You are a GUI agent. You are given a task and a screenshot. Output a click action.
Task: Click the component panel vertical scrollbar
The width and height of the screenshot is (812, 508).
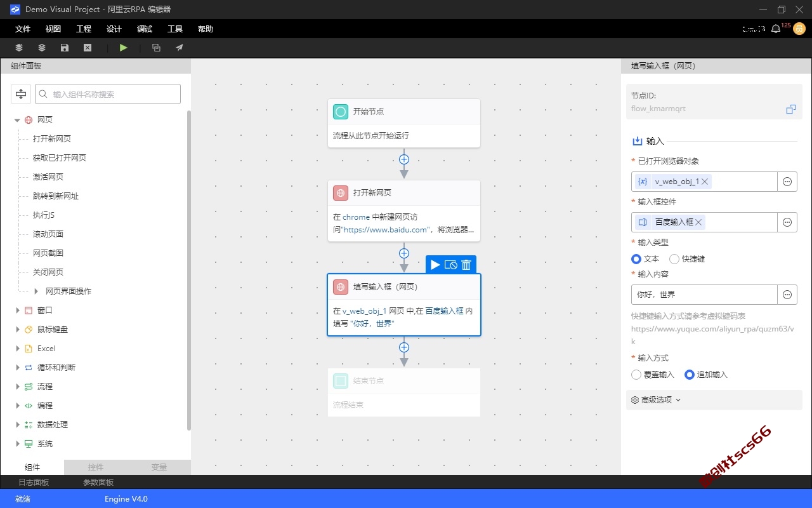(x=188, y=271)
